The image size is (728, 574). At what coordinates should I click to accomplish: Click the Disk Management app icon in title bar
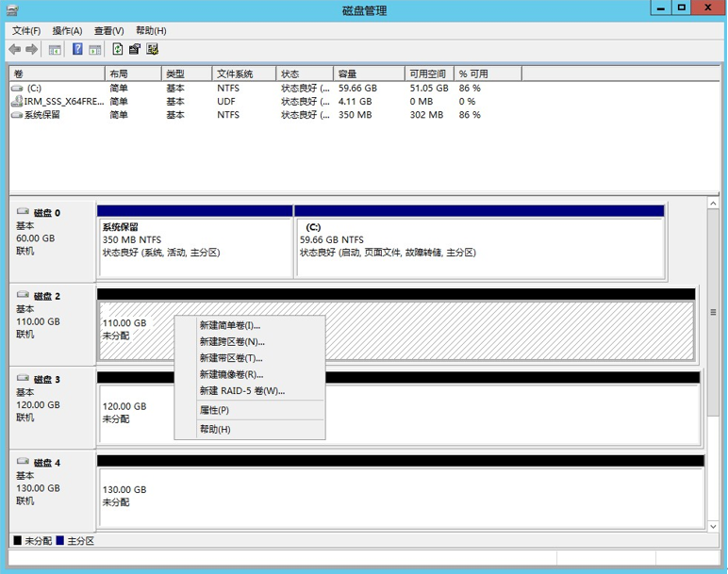click(12, 10)
